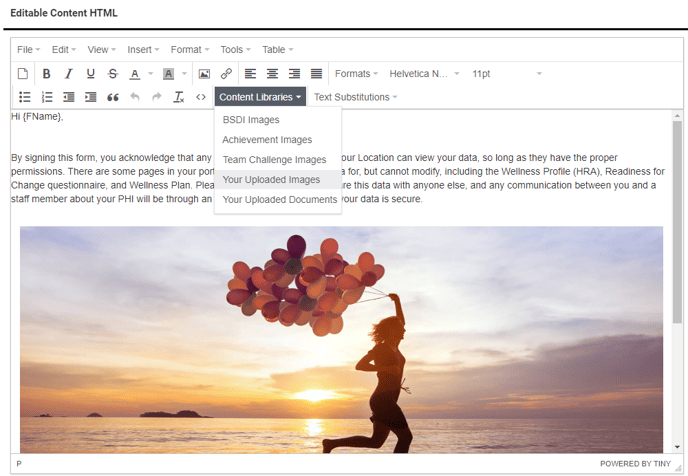Click the clear formatting icon

179,97
